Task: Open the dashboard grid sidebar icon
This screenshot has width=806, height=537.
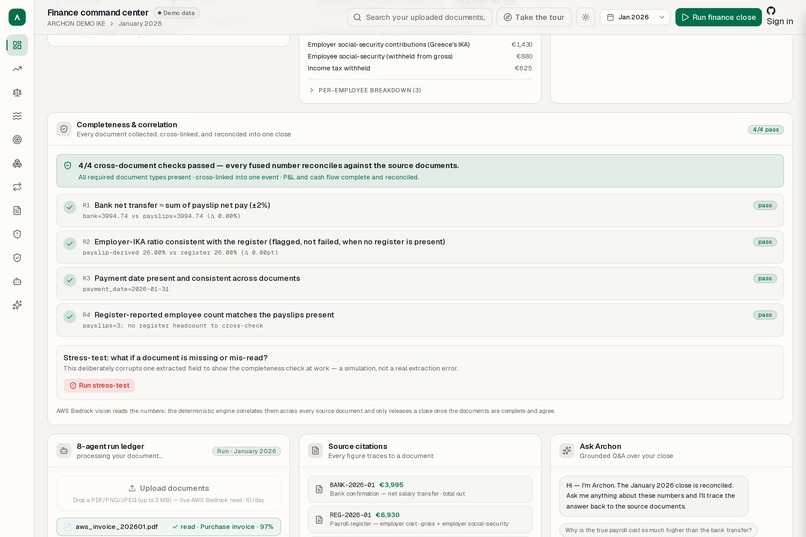Action: (17, 45)
